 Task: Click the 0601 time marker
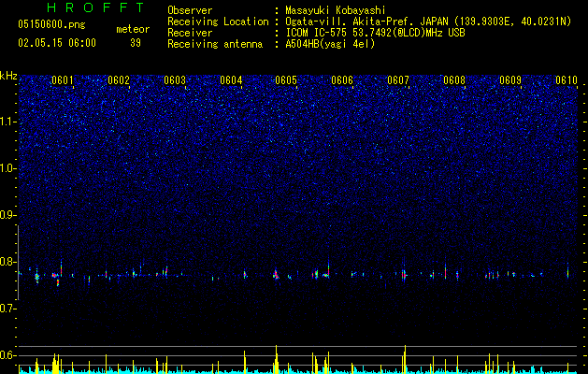point(63,80)
